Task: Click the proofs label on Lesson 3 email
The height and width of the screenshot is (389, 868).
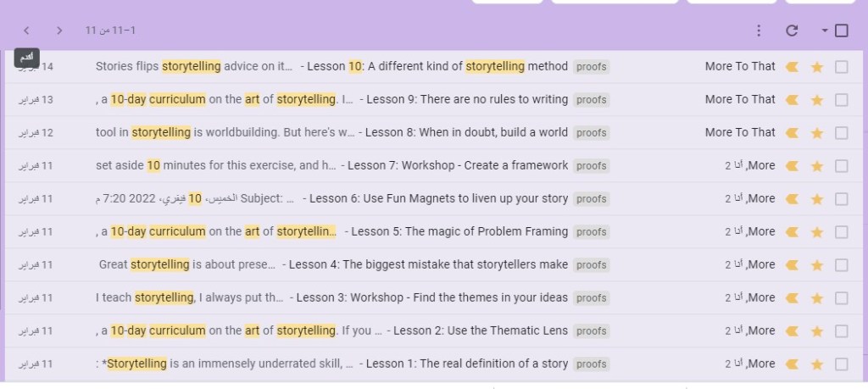Action: click(x=591, y=298)
